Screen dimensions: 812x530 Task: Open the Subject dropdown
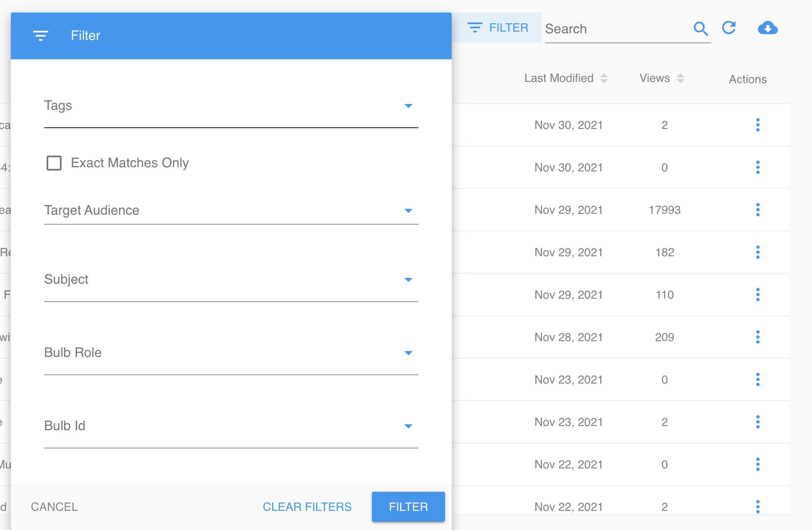pos(231,280)
